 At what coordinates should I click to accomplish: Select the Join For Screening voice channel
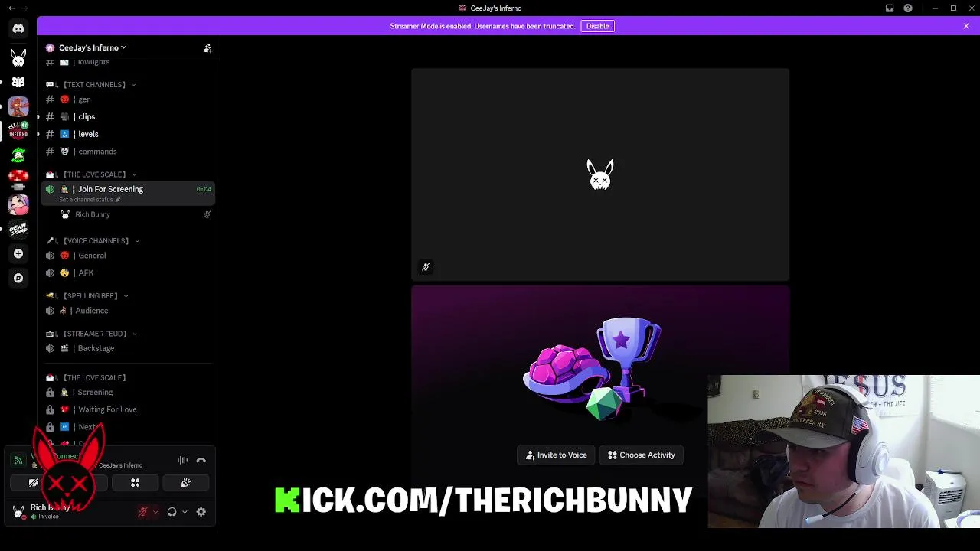tap(128, 194)
